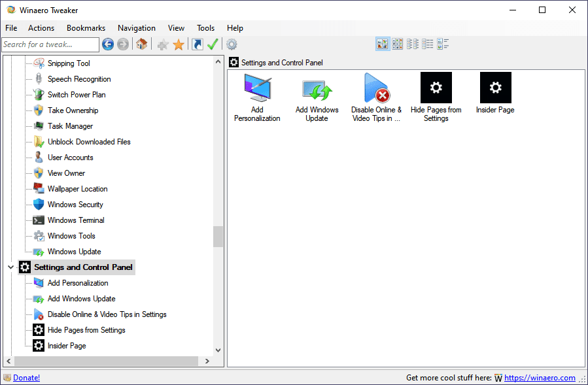Switch to details view mode

(x=443, y=44)
